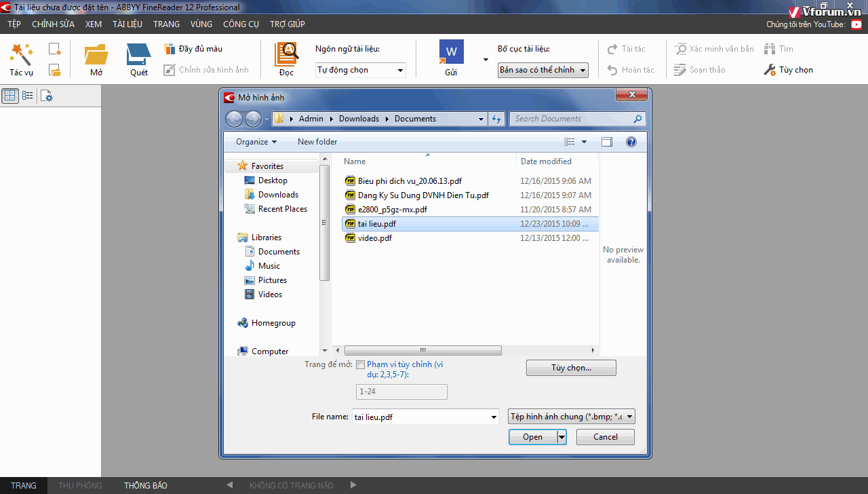Click the new document icon beside Tác vụ
This screenshot has width=868, height=494.
(55, 49)
